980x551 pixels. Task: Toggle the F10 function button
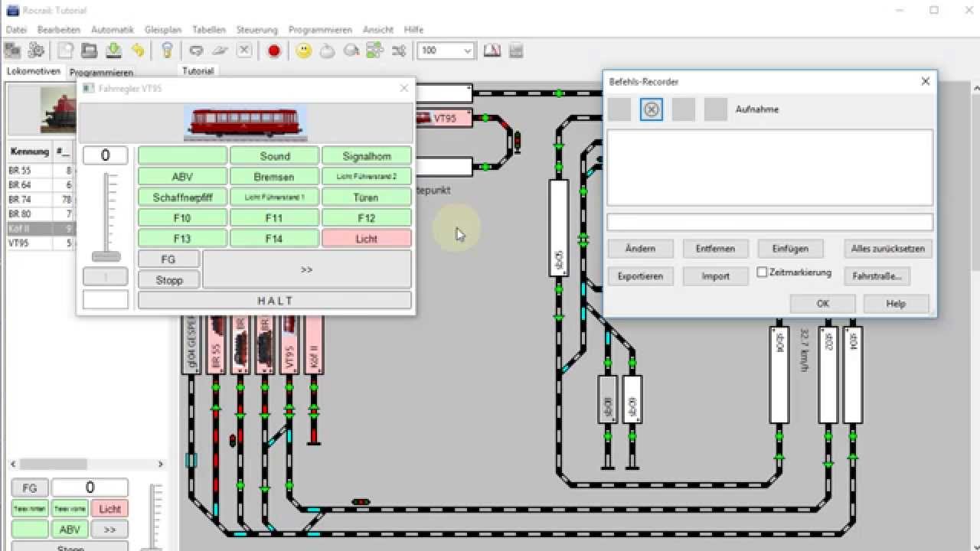click(x=182, y=218)
